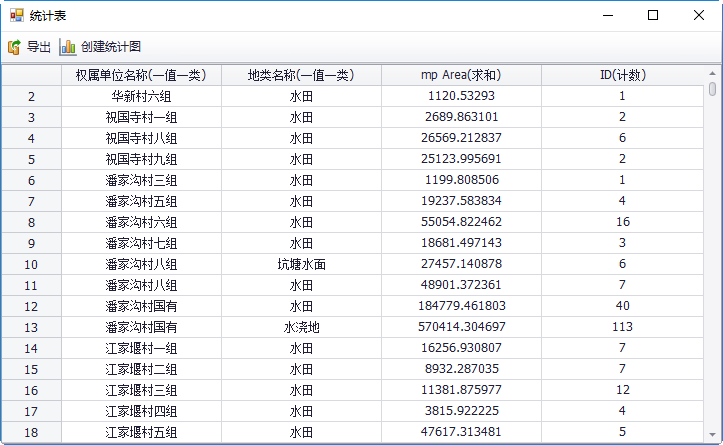Click the count cell showing 113

click(x=622, y=328)
